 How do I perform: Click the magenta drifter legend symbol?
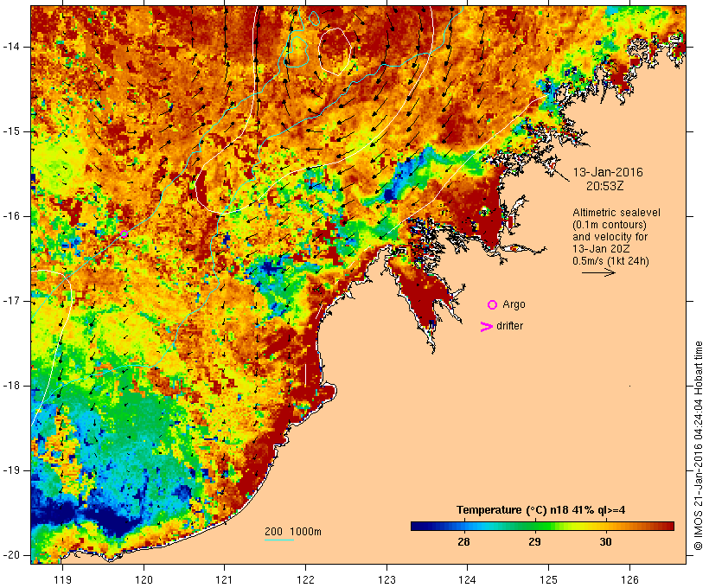tap(487, 327)
